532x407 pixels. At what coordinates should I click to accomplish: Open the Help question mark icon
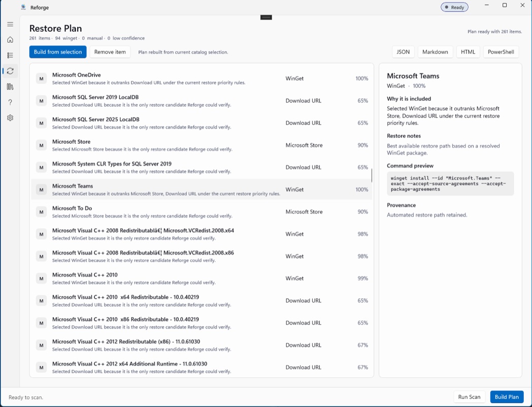(x=10, y=102)
